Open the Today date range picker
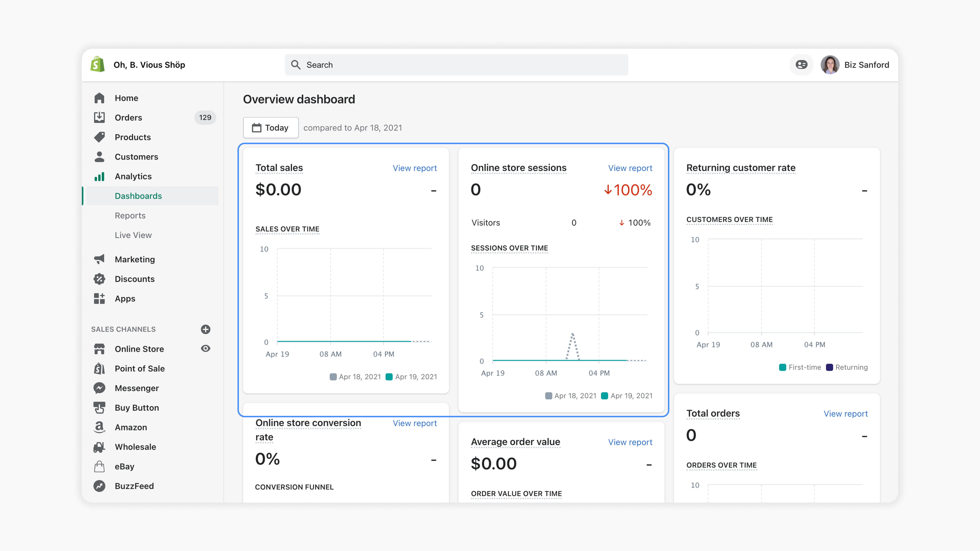Screen dimensions: 980x551 coord(271,128)
